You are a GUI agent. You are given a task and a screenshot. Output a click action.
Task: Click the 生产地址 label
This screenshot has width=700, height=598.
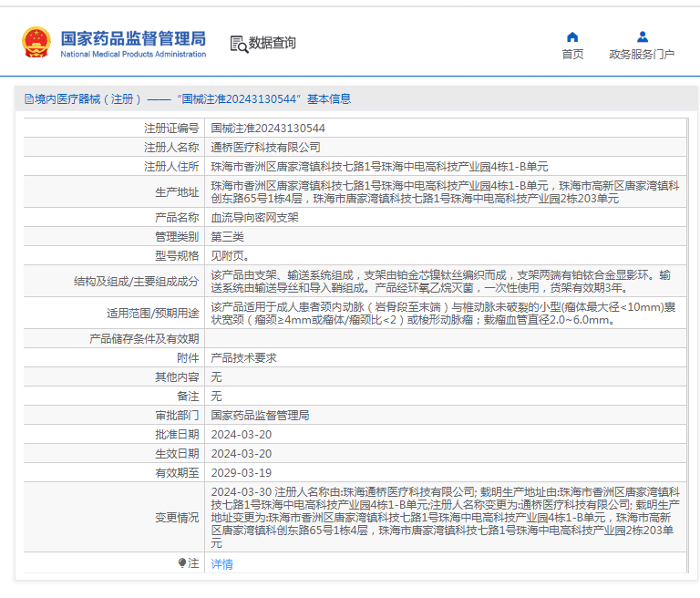[x=177, y=192]
